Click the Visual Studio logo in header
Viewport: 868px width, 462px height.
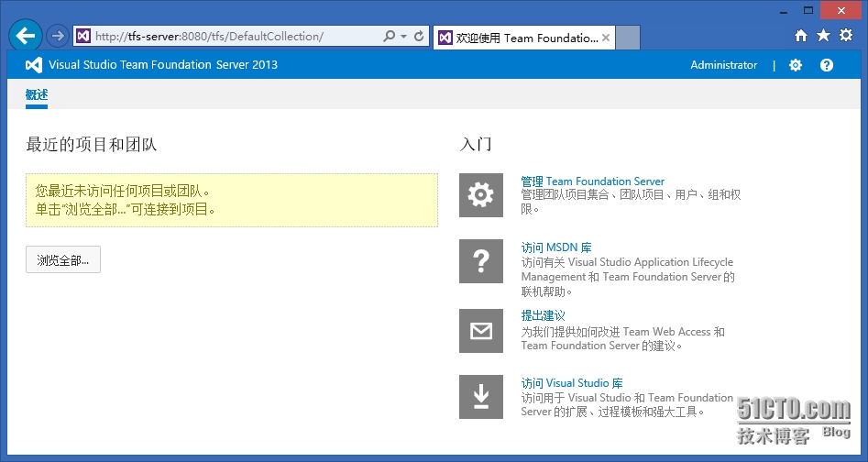tap(34, 65)
